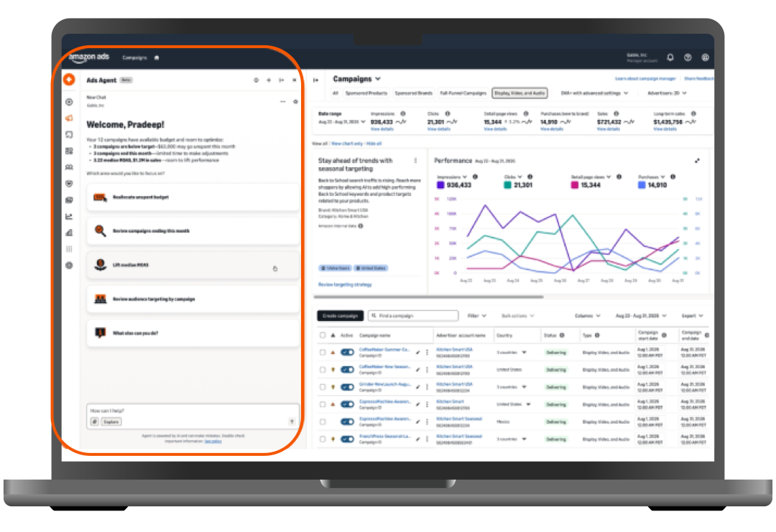Click the megaphone campaigns icon in the sidebar
The image size is (776, 532).
(69, 118)
